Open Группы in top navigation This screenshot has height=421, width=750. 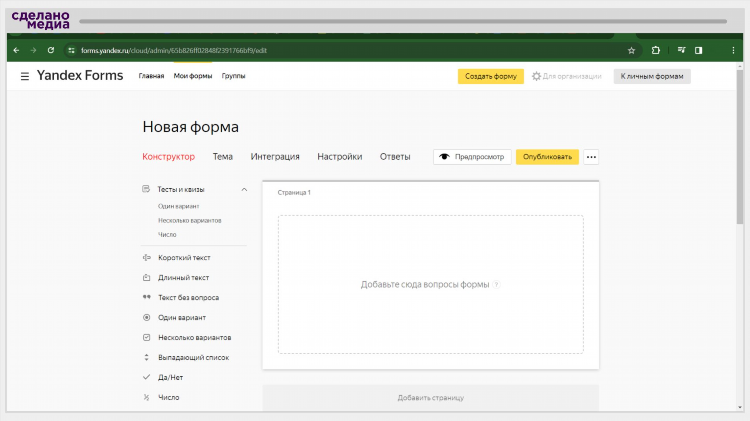pos(233,76)
